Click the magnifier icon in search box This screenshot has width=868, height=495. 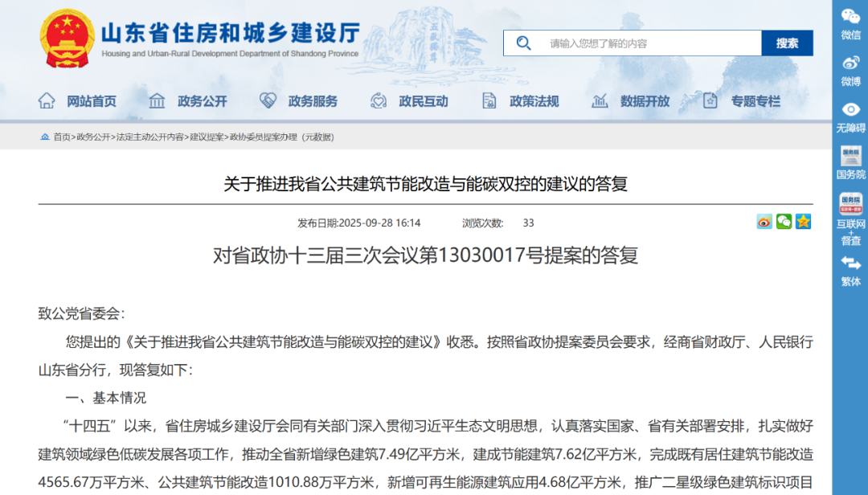[524, 43]
